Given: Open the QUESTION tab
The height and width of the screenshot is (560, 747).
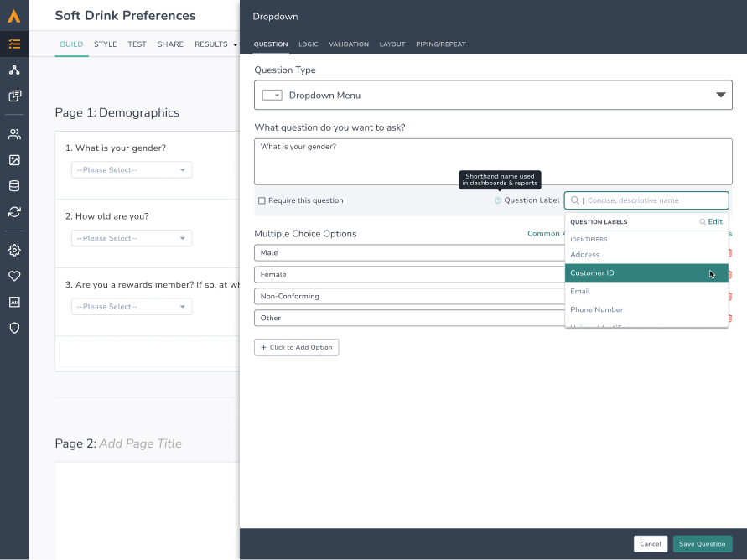Looking at the screenshot, I should point(271,44).
